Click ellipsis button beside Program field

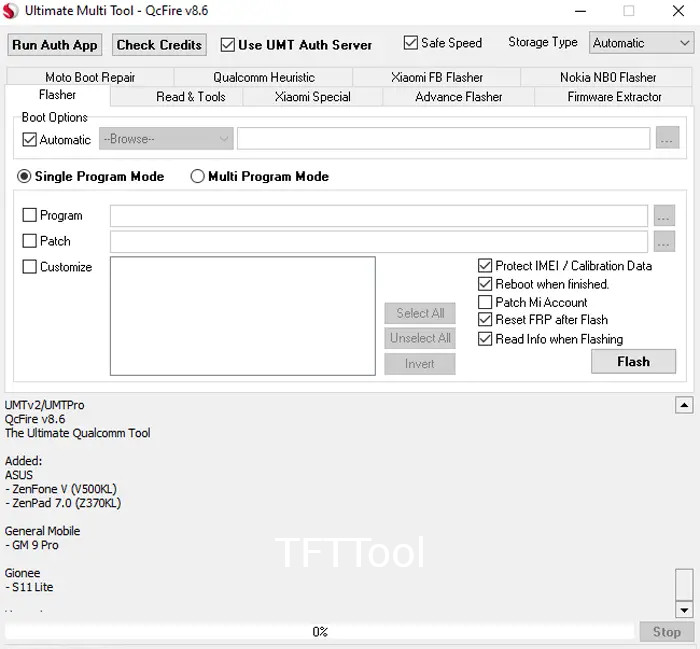coord(664,216)
